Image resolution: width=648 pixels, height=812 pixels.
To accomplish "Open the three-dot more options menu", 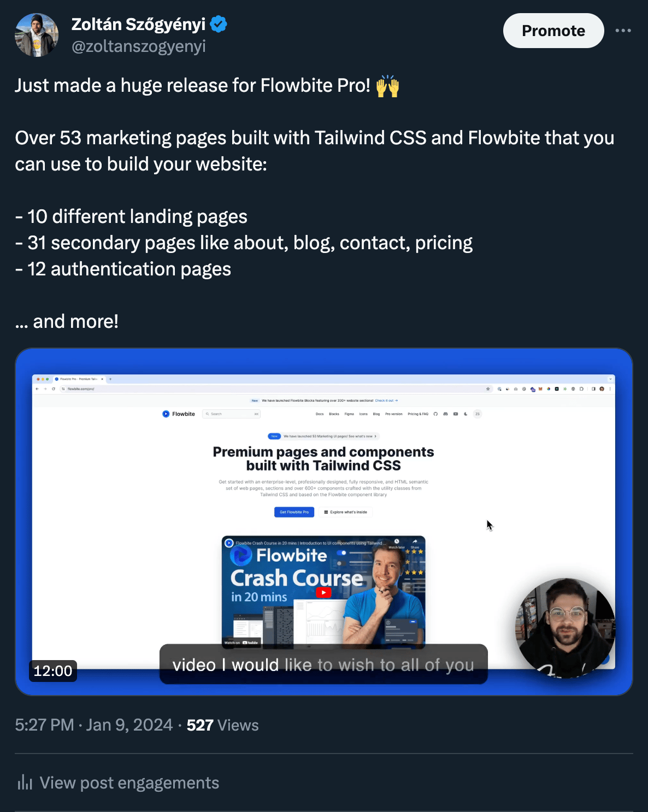I will [x=623, y=31].
